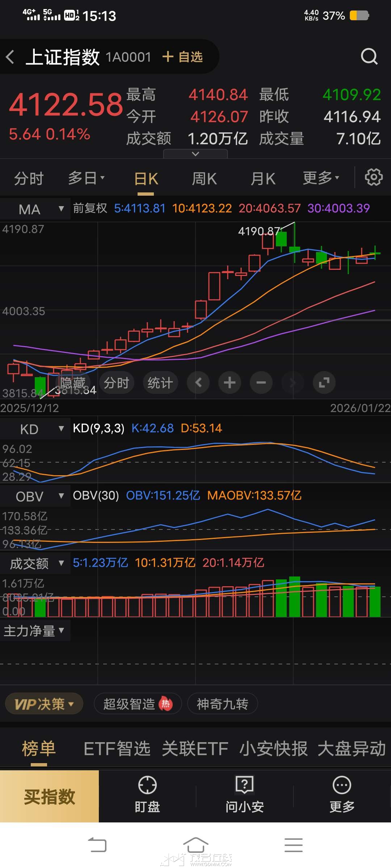The height and width of the screenshot is (868, 391).
Task: Tap the search magnifier icon
Action: click(369, 57)
